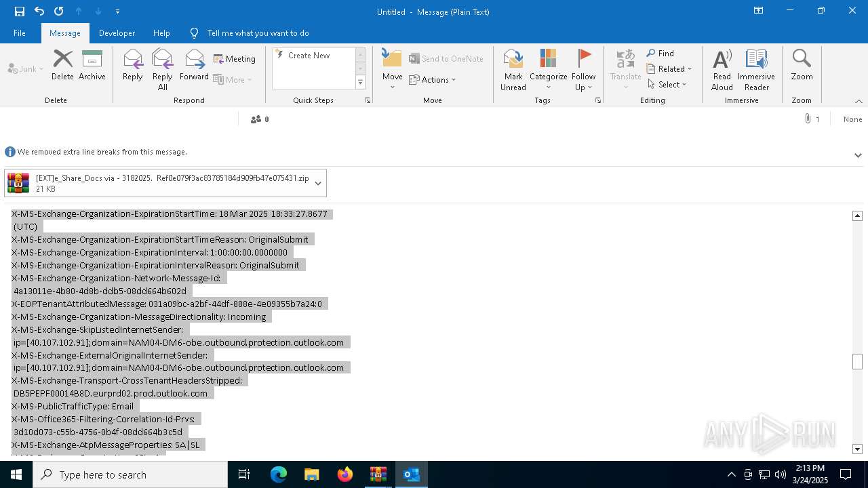Image resolution: width=868 pixels, height=488 pixels.
Task: Click the MessageDirectionality: Incoming line
Action: [x=139, y=317]
